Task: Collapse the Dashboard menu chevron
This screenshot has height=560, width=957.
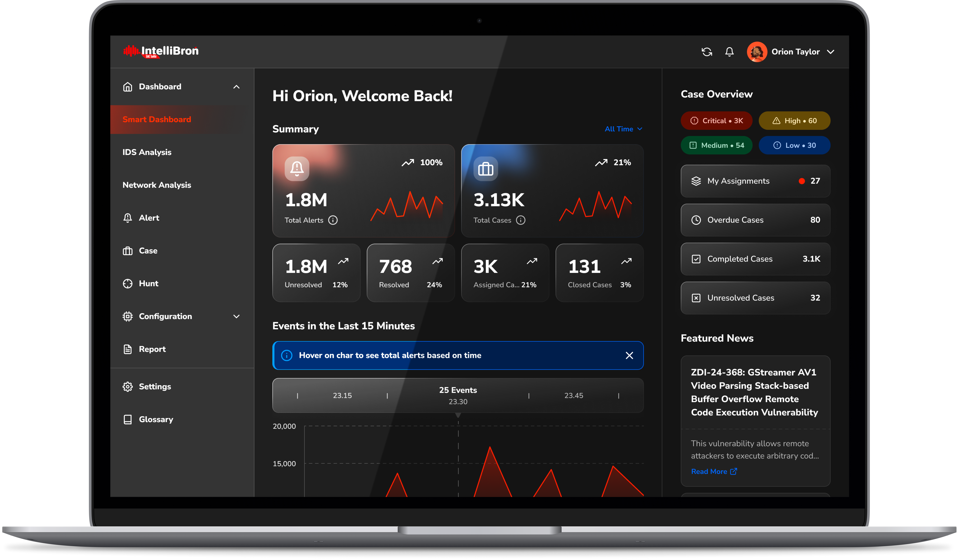Action: (236, 87)
